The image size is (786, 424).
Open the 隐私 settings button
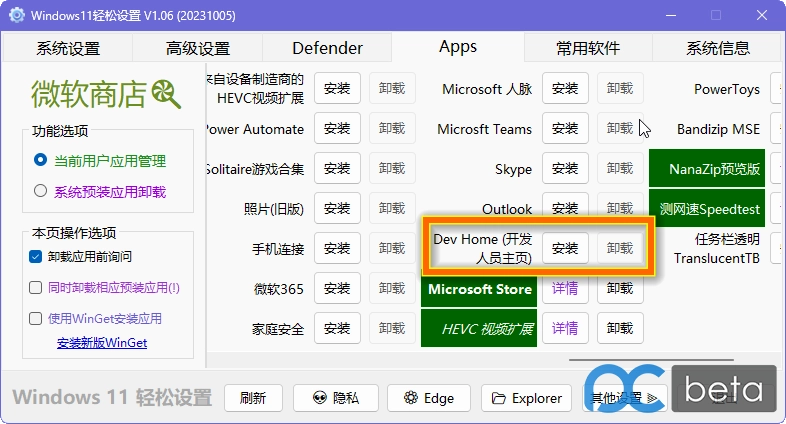coord(335,398)
